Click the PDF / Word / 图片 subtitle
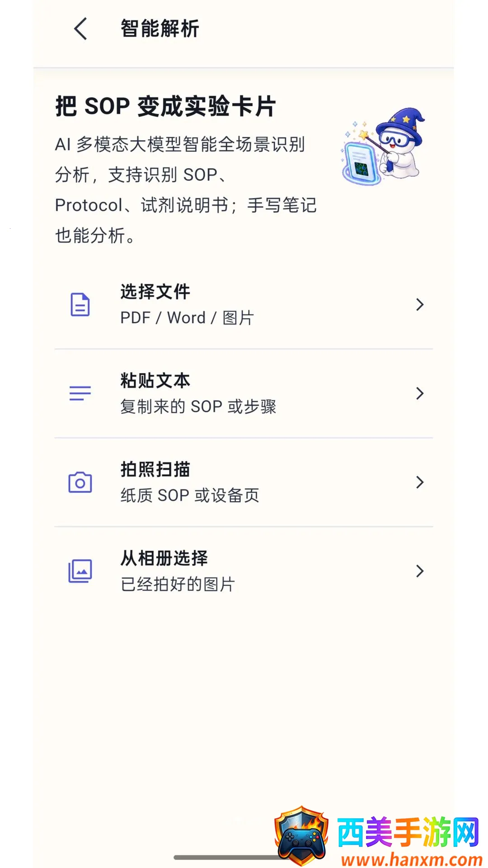Viewport: 488px width, 868px height. click(x=187, y=318)
